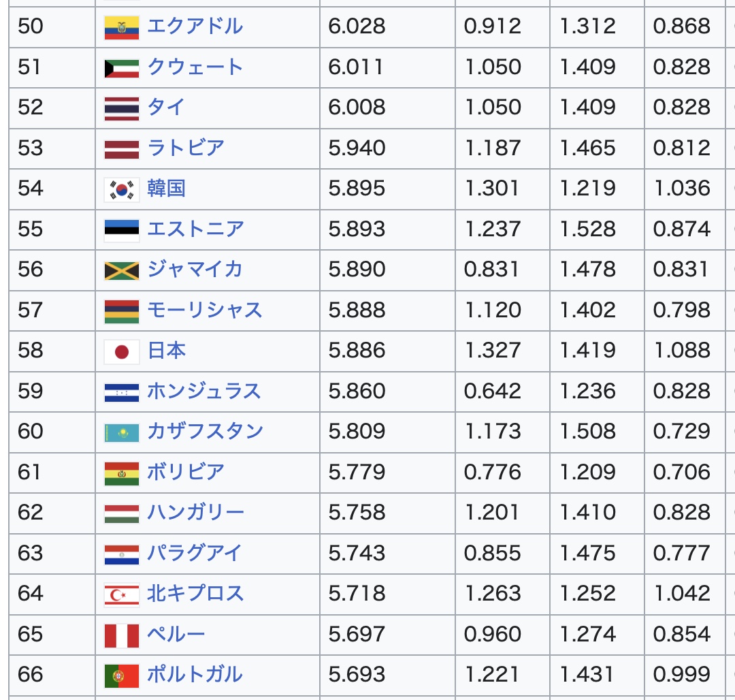Click the Japan flag icon
Viewport: 735px width, 700px height.
coord(122,351)
